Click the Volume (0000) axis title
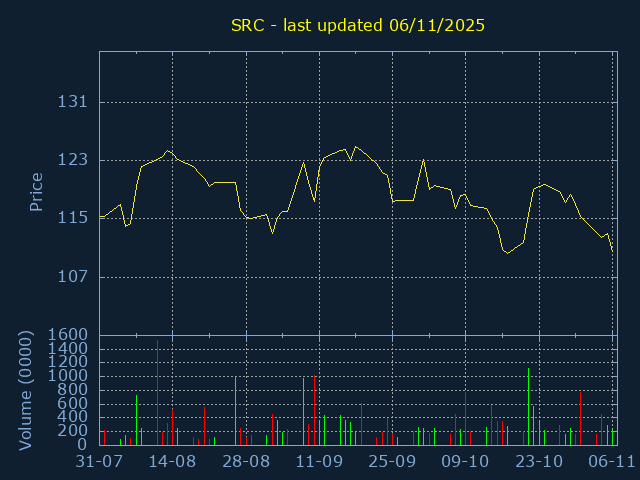Image resolution: width=640 pixels, height=480 pixels. click(25, 391)
